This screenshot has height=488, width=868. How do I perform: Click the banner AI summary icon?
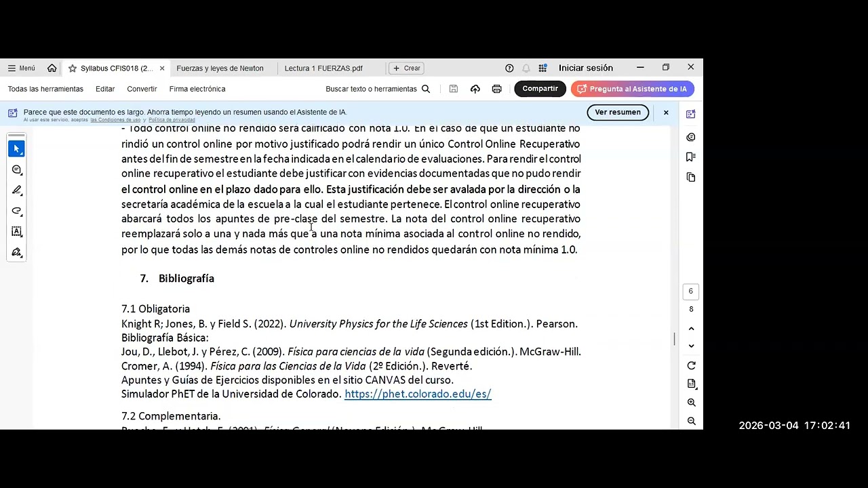coord(13,113)
